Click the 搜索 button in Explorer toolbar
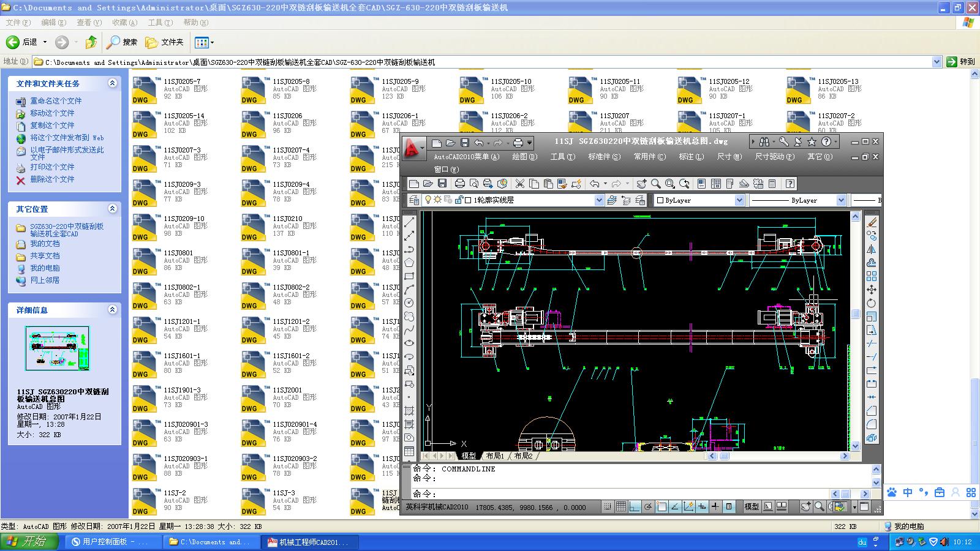The height and width of the screenshot is (551, 980). click(122, 42)
